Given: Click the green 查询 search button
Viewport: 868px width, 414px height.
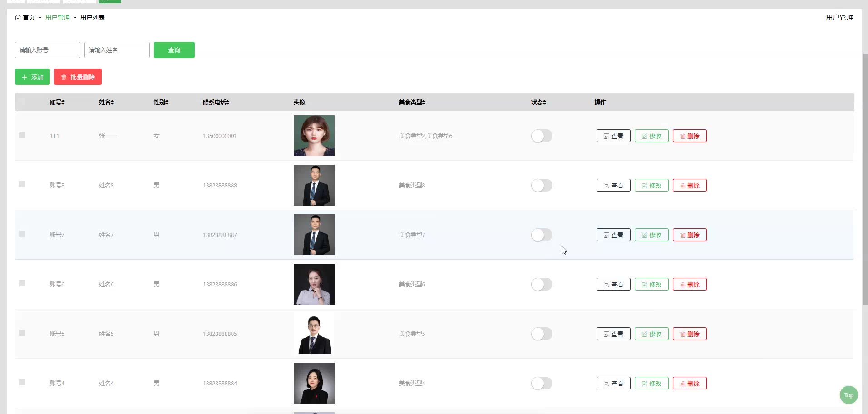Looking at the screenshot, I should [x=174, y=50].
